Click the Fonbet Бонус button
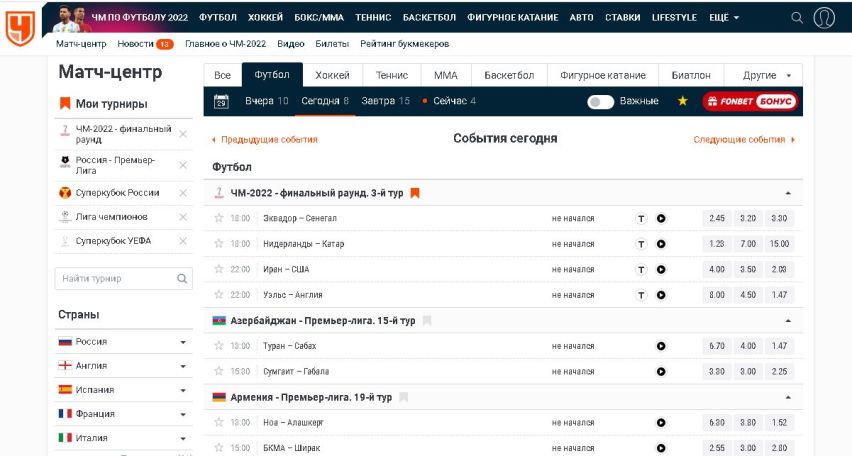This screenshot has width=852, height=456. point(750,101)
